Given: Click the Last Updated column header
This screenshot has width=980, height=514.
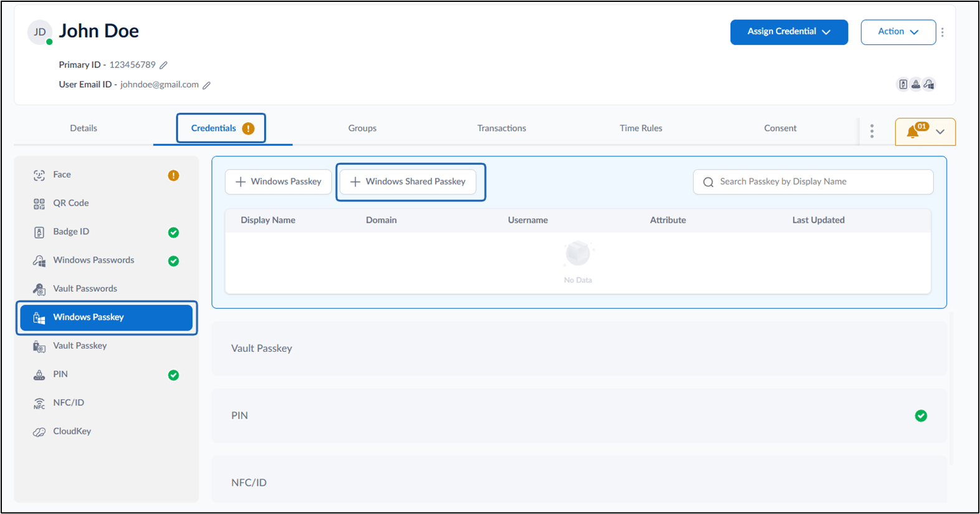Looking at the screenshot, I should point(819,220).
